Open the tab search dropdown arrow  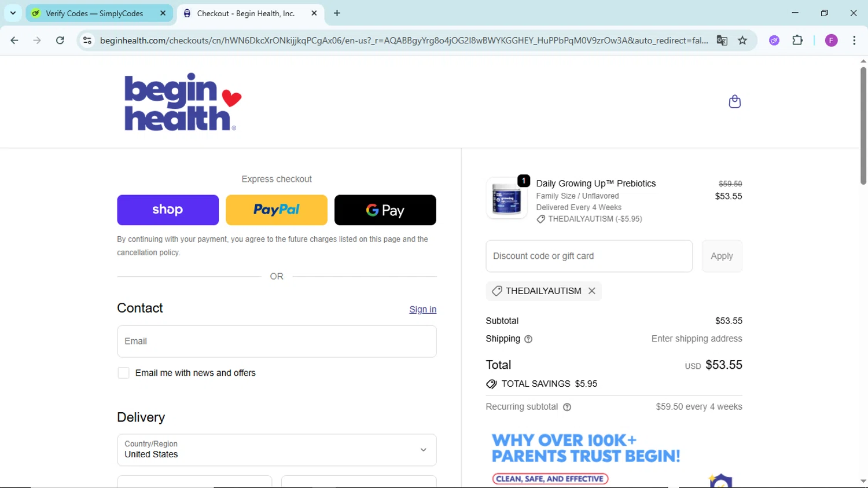(13, 13)
